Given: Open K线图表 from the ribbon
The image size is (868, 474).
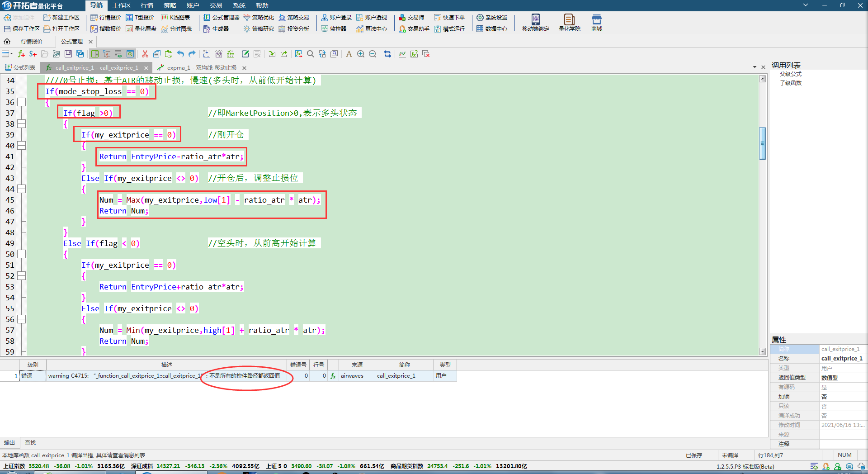Looking at the screenshot, I should (175, 18).
